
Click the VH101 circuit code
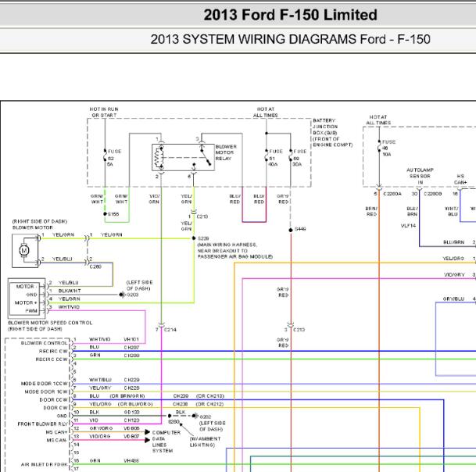[131, 339]
